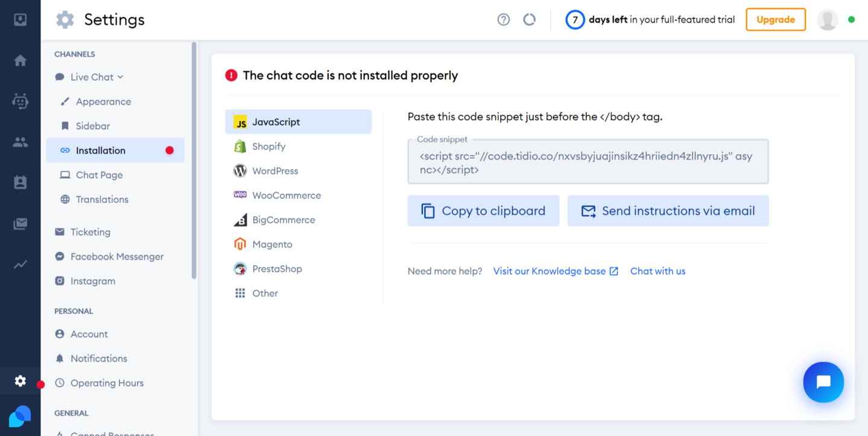Screen dimensions: 868x436
Task: Click the green online status dot
Action: click(851, 20)
